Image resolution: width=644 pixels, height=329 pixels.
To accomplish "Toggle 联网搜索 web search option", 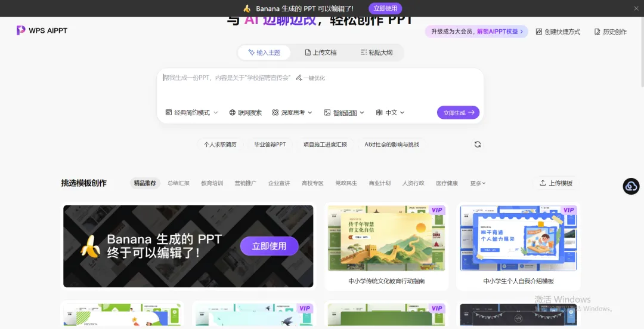I will point(245,113).
